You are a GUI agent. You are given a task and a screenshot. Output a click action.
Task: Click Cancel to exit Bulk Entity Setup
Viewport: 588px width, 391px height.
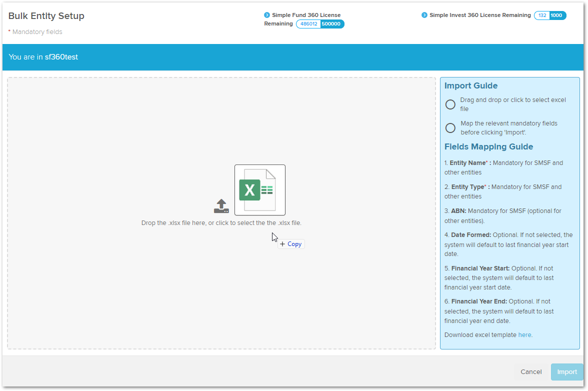point(531,372)
